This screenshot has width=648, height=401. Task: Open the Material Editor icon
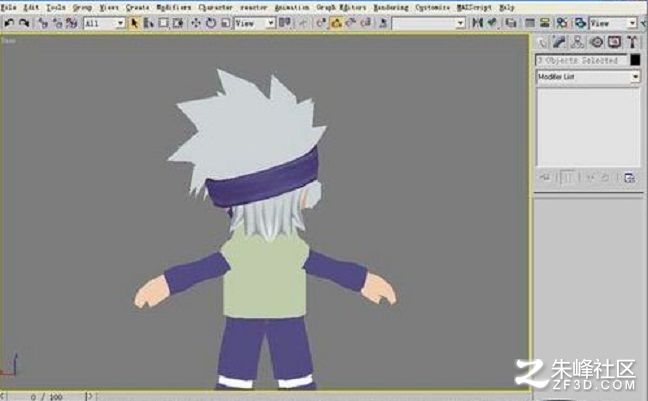point(562,23)
